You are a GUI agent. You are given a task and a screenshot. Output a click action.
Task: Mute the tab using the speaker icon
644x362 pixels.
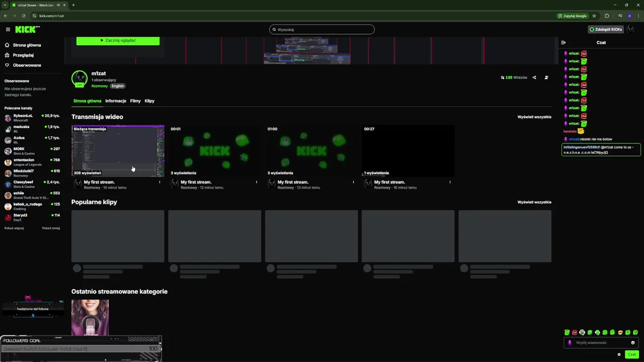[x=58, y=5]
